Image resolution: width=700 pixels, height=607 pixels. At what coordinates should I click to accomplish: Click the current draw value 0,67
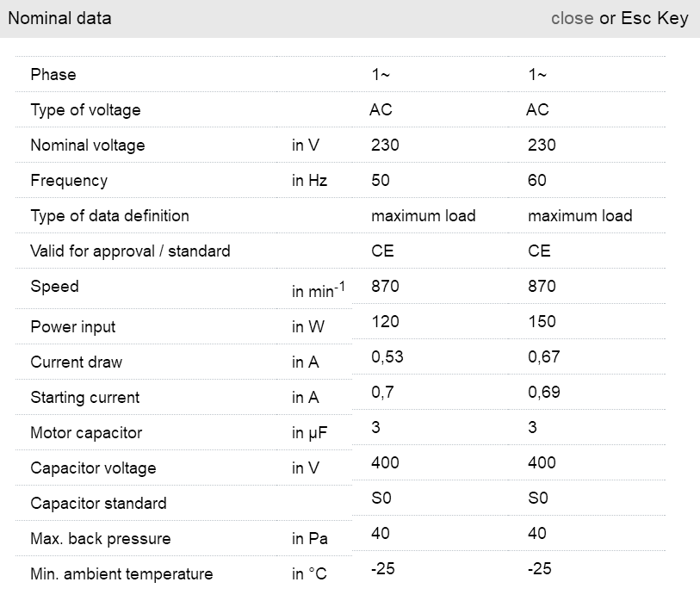point(544,357)
